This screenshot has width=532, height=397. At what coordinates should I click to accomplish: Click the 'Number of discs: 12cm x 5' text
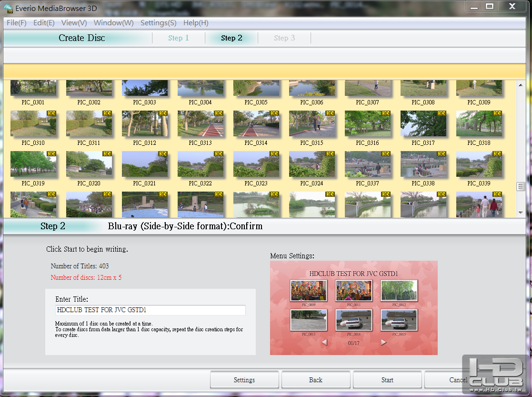click(86, 277)
